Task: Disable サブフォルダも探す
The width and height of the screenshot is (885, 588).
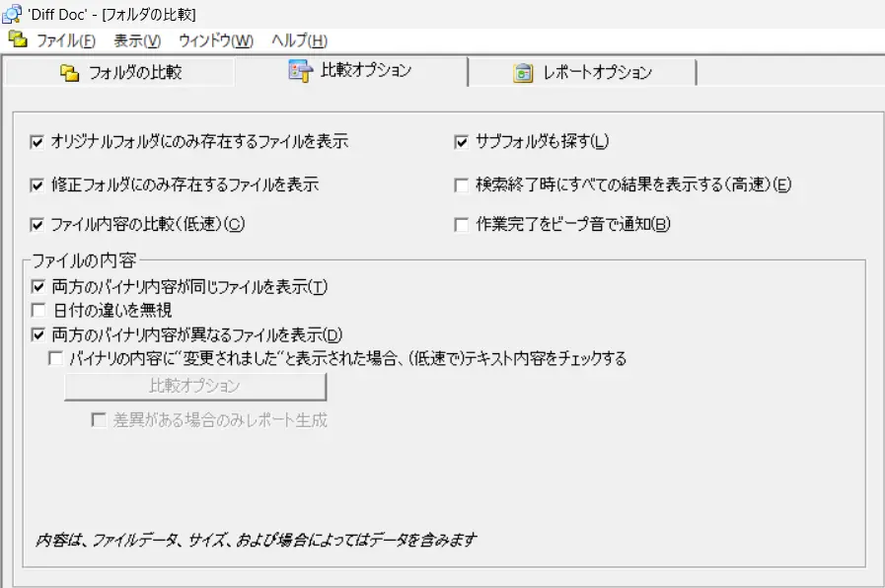Action: point(460,141)
